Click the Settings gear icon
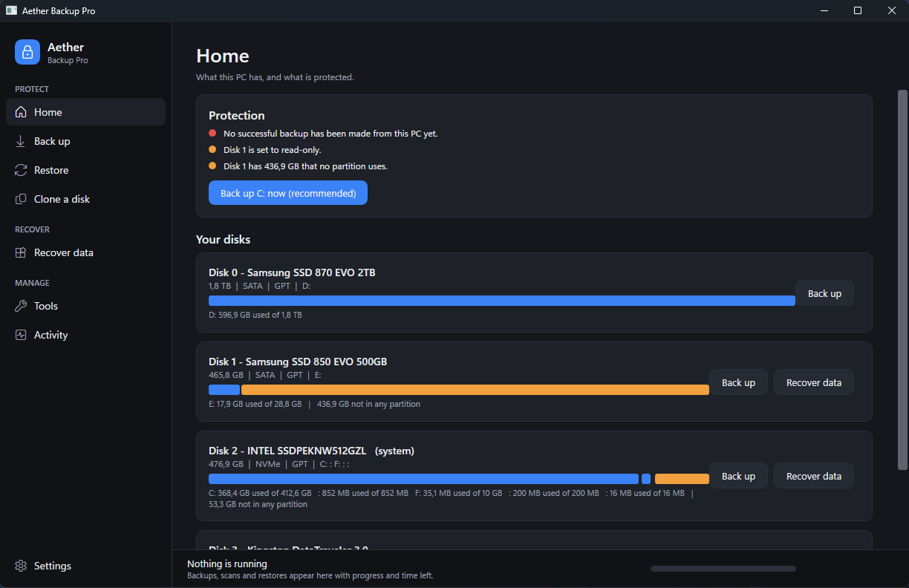 click(21, 566)
